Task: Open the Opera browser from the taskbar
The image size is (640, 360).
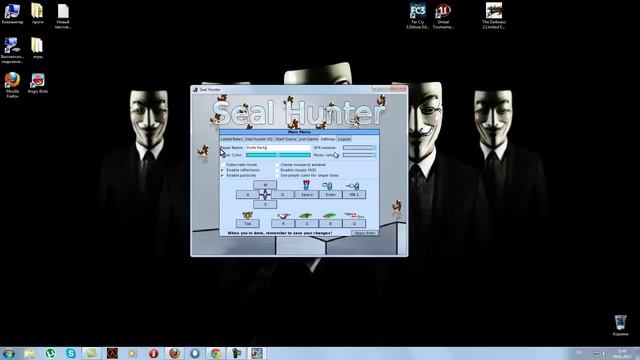Action: (153, 353)
